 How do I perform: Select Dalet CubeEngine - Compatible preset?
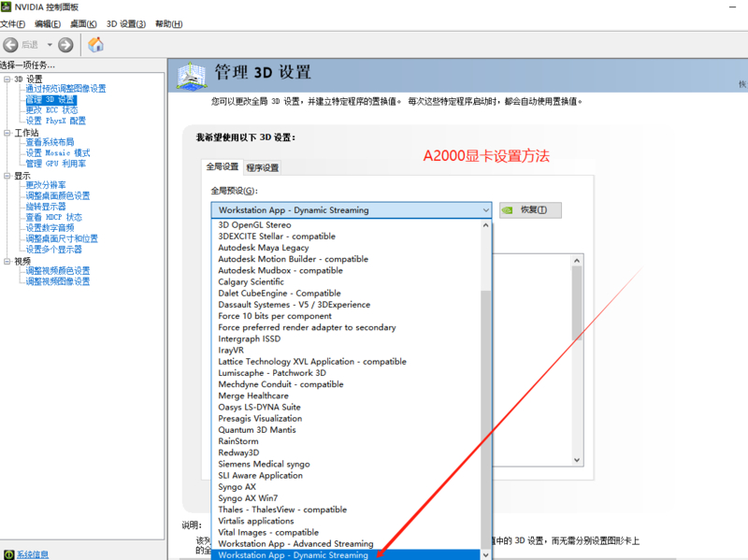pos(346,294)
